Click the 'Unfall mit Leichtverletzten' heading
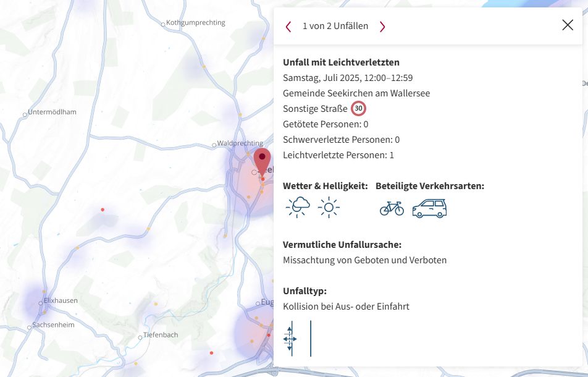The height and width of the screenshot is (377, 588). coord(341,62)
